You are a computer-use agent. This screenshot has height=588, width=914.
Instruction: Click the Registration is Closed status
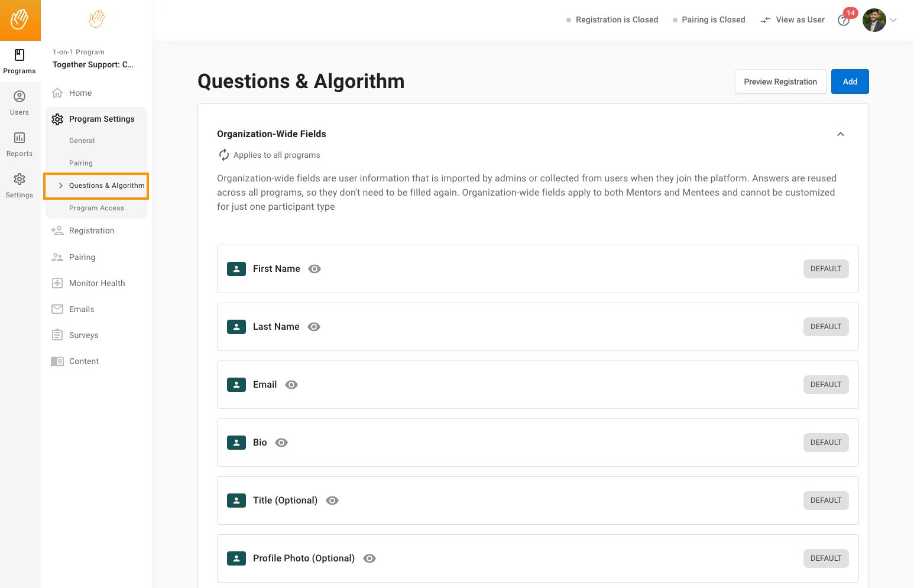pos(612,20)
